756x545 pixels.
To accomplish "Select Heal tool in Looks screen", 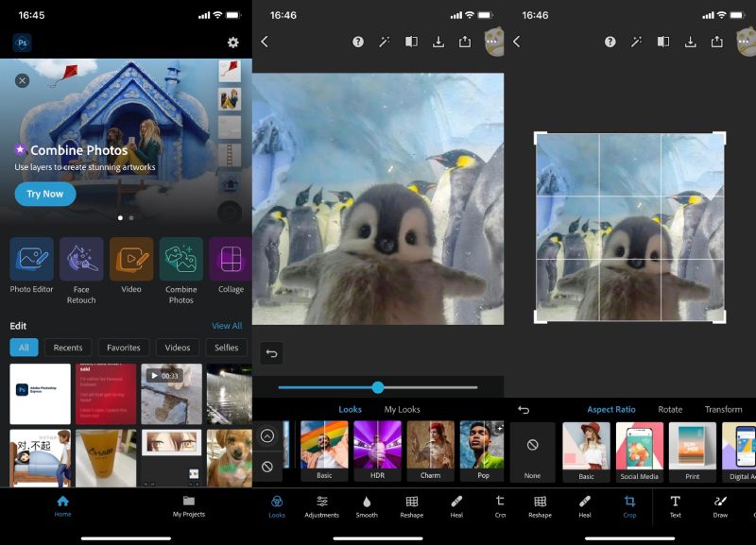I will coord(456,506).
